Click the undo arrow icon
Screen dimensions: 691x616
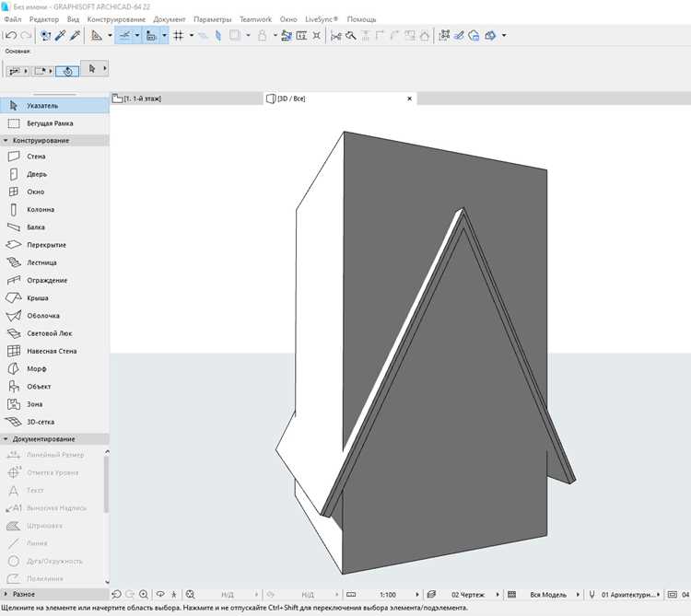(11, 36)
